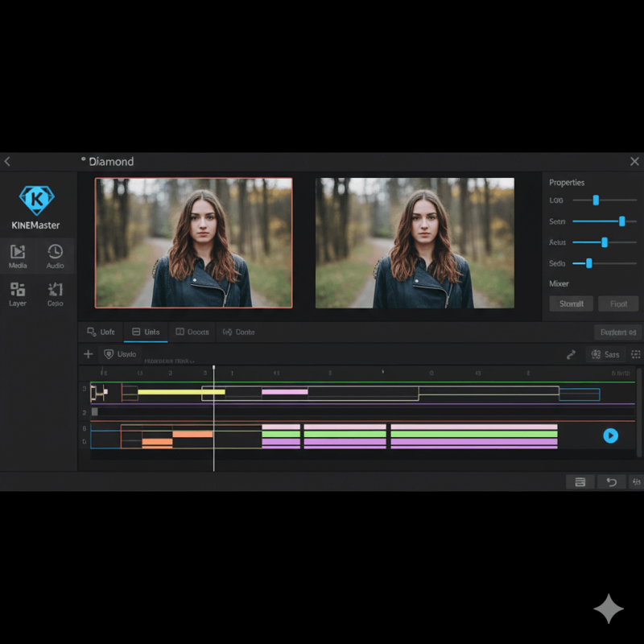Click the KineMaster diamond logo
Screen dimensions: 644x644
click(35, 200)
